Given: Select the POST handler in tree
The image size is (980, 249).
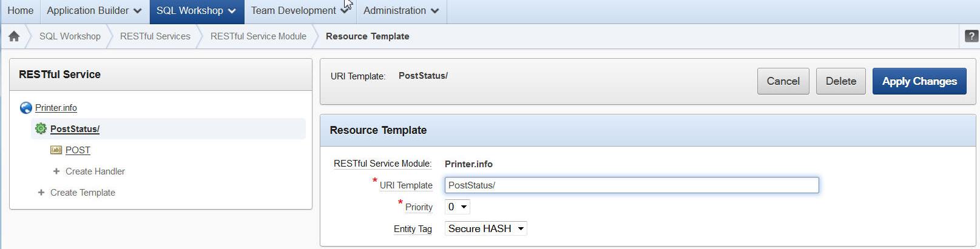Looking at the screenshot, I should (x=78, y=150).
